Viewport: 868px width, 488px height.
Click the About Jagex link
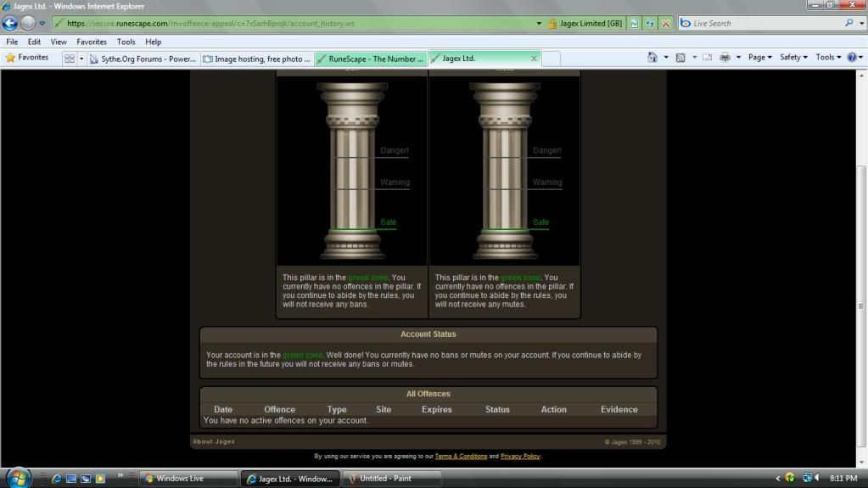click(214, 441)
